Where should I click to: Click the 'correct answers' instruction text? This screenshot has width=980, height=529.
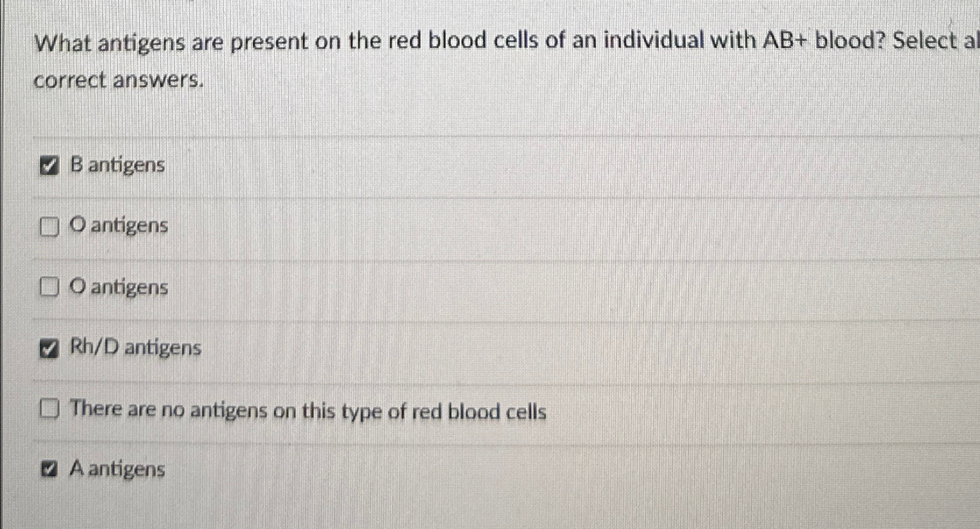point(118,80)
